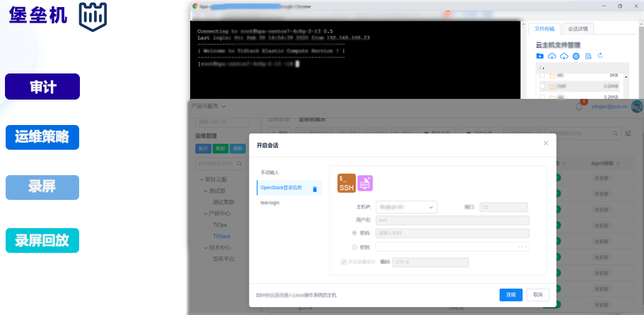Viewport: 644px width, 315px height.
Task: Refresh the cloud host file list
Action: click(600, 55)
